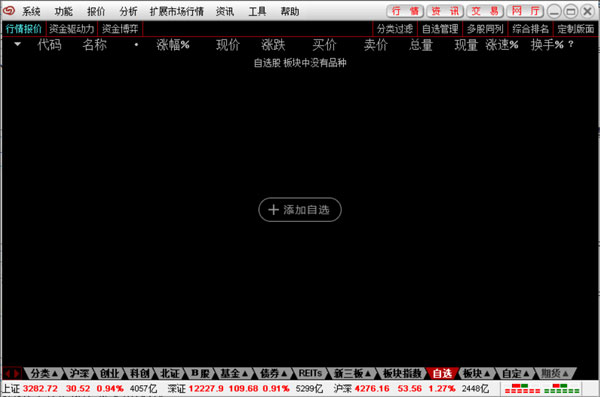Switch to the 科创 bottom tab
600x397 pixels.
tap(140, 373)
